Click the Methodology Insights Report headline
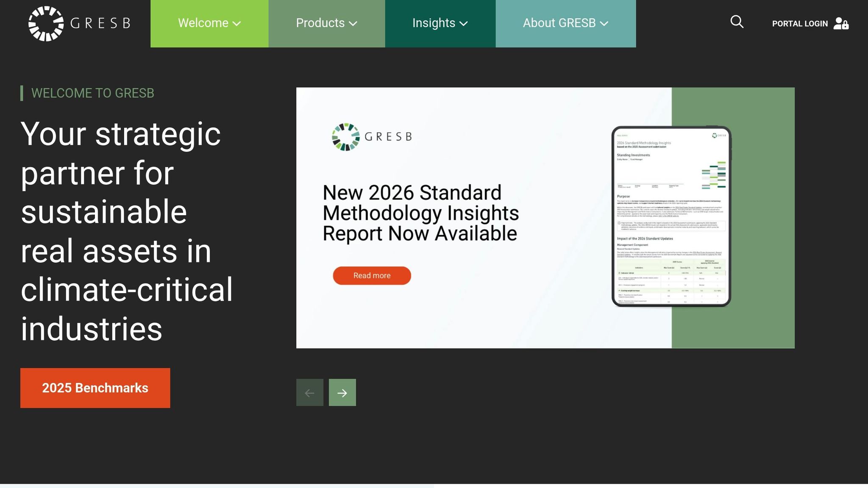This screenshot has width=868, height=488. click(420, 213)
